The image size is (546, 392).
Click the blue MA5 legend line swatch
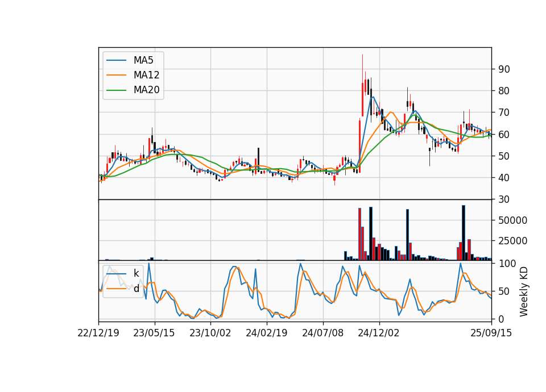tap(116, 60)
